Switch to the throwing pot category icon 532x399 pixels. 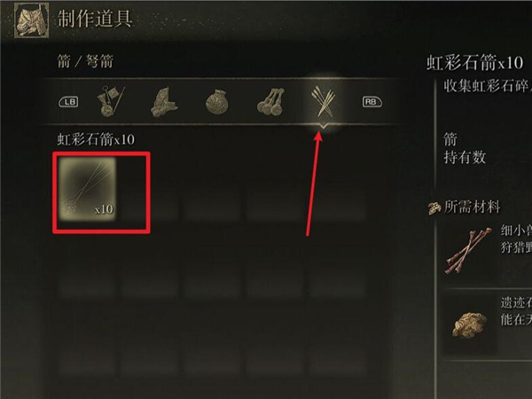[217, 102]
